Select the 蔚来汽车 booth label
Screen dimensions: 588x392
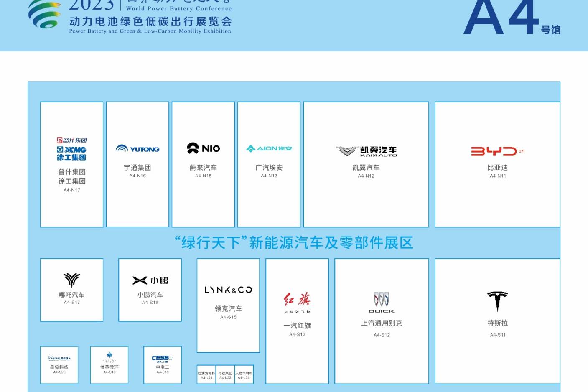(203, 168)
